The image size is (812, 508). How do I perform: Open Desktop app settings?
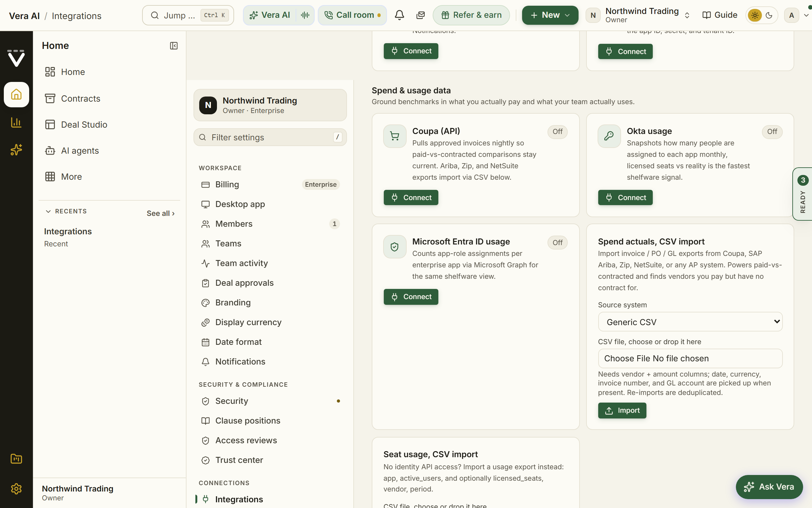tap(270, 204)
